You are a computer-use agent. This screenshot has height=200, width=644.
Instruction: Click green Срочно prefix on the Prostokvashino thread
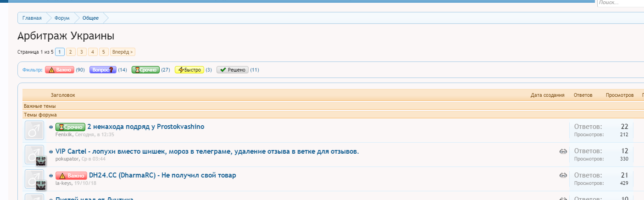pos(70,127)
